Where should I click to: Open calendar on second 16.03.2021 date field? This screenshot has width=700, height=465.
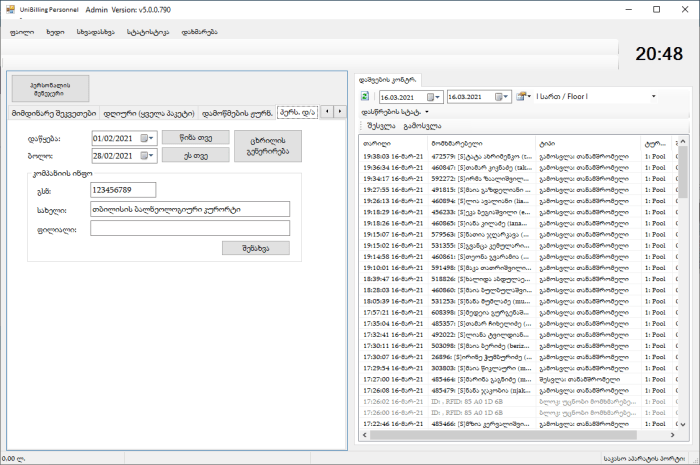[502, 97]
